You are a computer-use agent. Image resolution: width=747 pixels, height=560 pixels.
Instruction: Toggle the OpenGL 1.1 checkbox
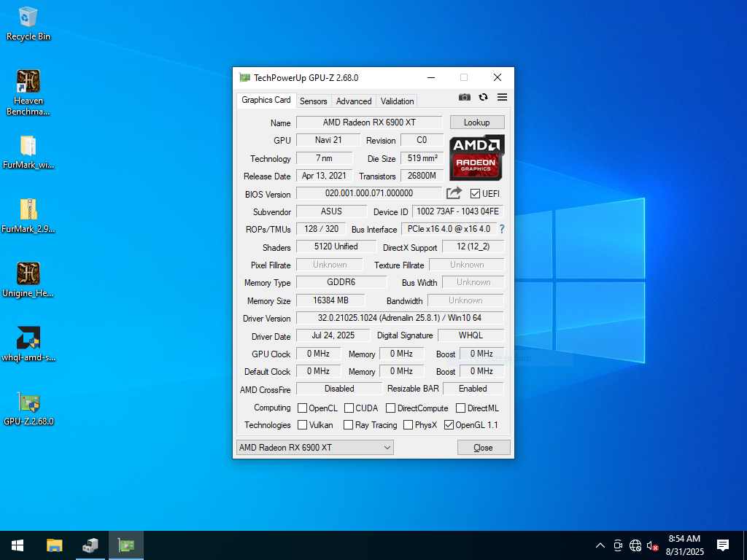click(449, 425)
